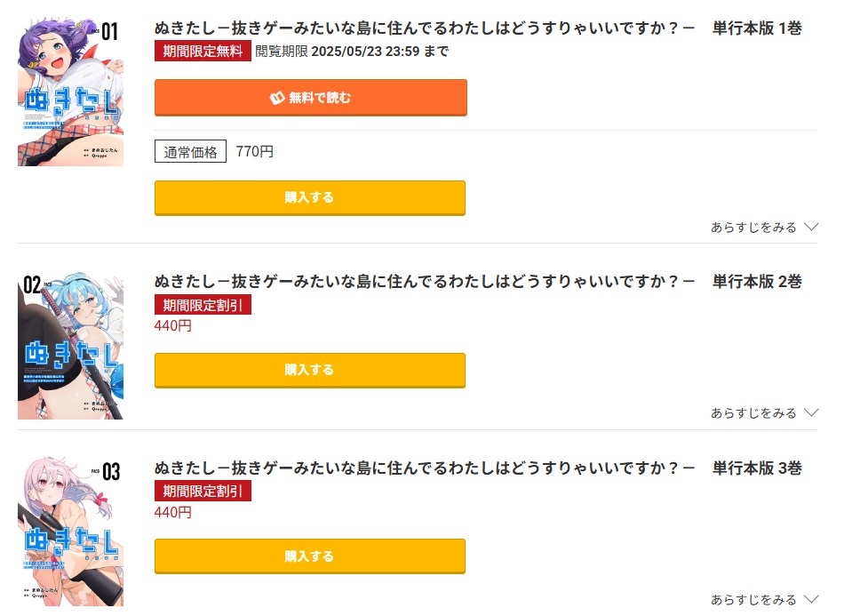Click 無料で読む to read volume 1 free
This screenshot has width=868, height=616.
coord(310,98)
